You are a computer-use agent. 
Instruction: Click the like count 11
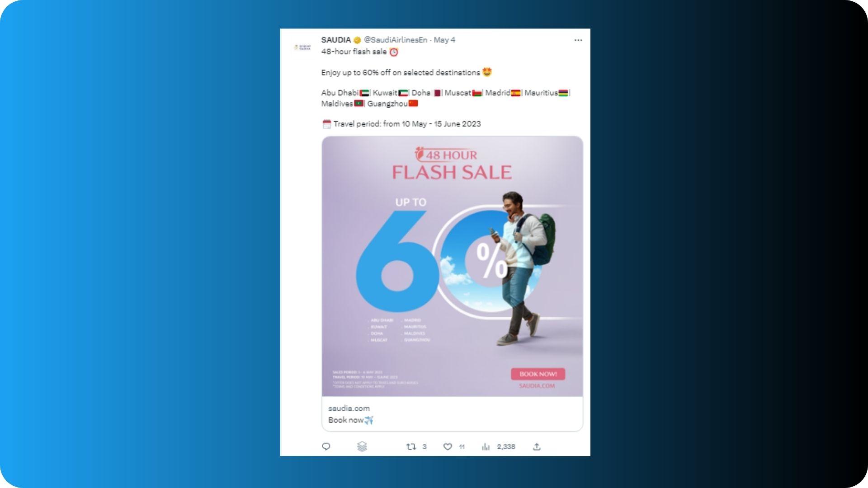click(x=462, y=446)
